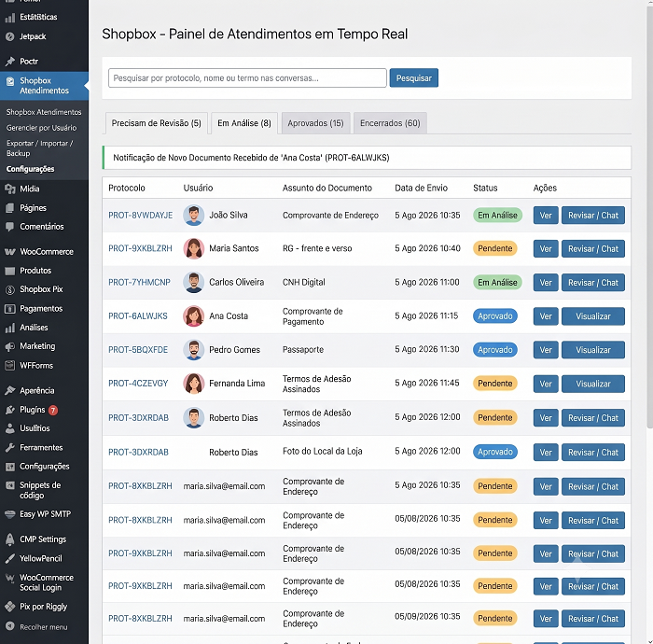The image size is (653, 644).
Task: Open protocol link PROT-8VWDAYJE
Action: (x=140, y=216)
